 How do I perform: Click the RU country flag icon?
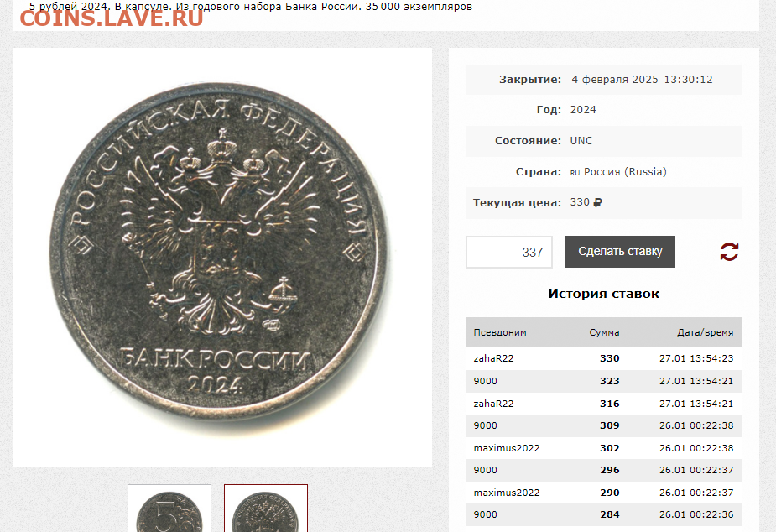575,173
